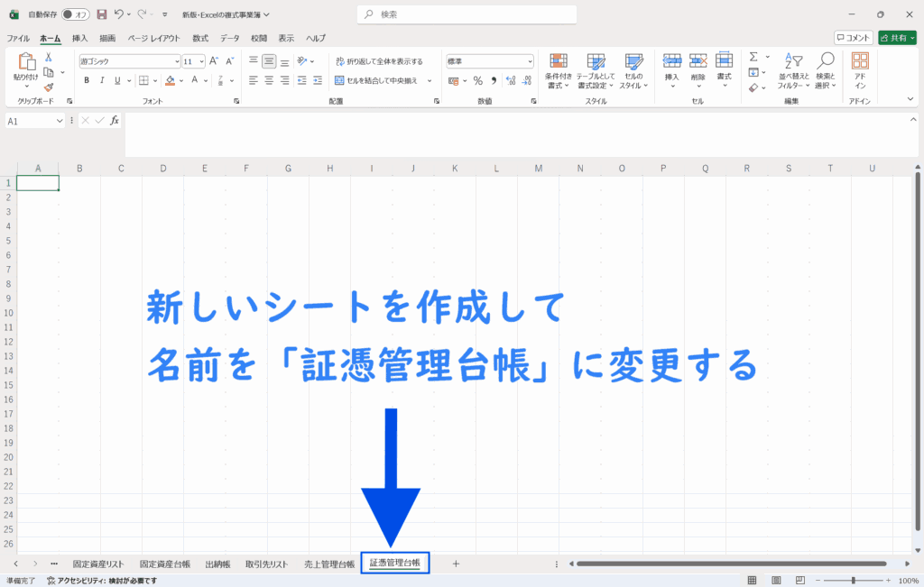The height and width of the screenshot is (587, 924).
Task: Click the percent style icon
Action: 477,80
